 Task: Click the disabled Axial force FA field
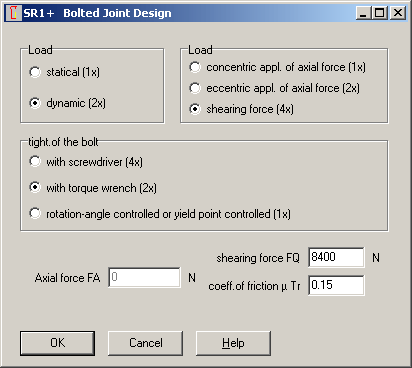pyautogui.click(x=144, y=277)
